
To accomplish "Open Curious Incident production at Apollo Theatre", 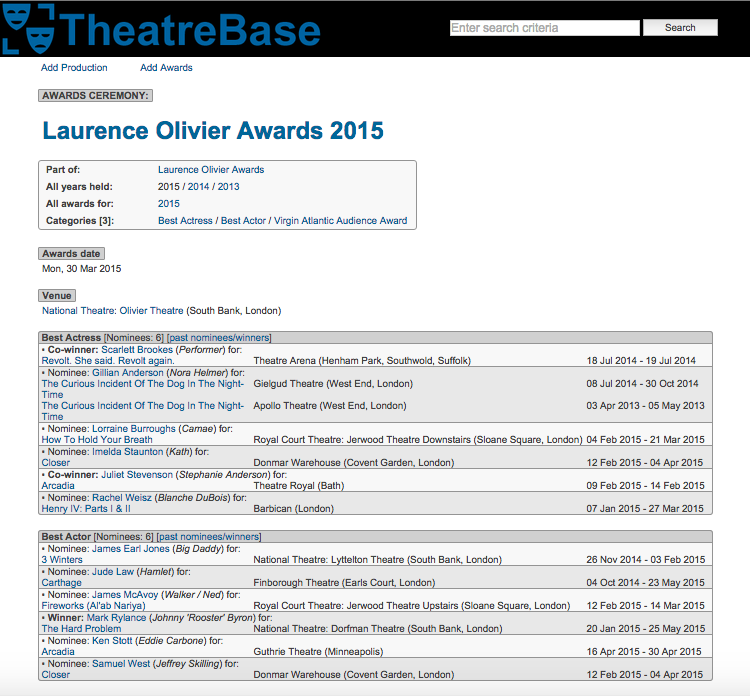I will point(143,411).
